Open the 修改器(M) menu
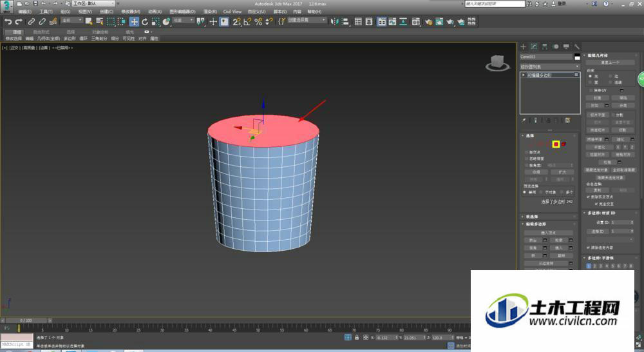This screenshot has height=352, width=644. click(x=131, y=12)
